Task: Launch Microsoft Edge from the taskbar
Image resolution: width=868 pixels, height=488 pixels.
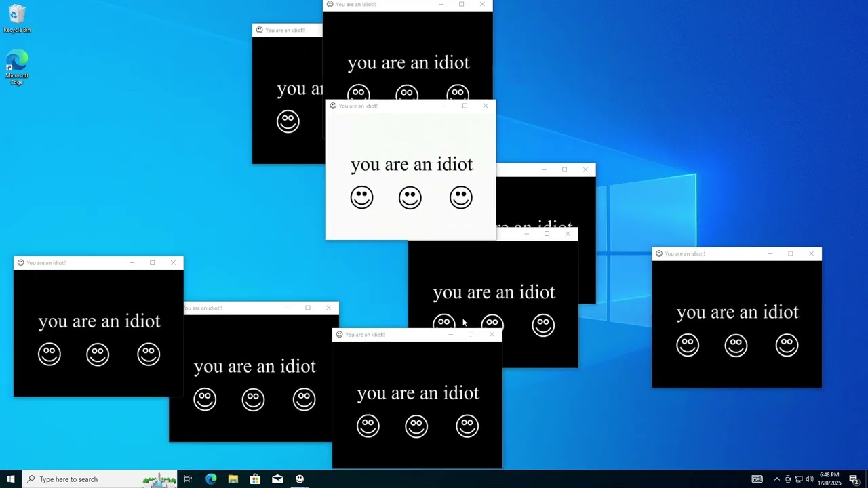Action: 211,479
